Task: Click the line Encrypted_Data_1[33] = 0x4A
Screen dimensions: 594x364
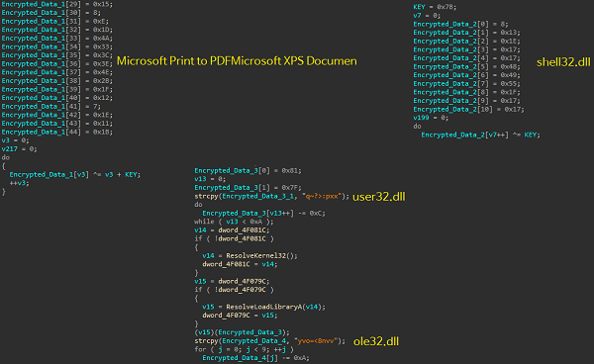Action: point(57,39)
